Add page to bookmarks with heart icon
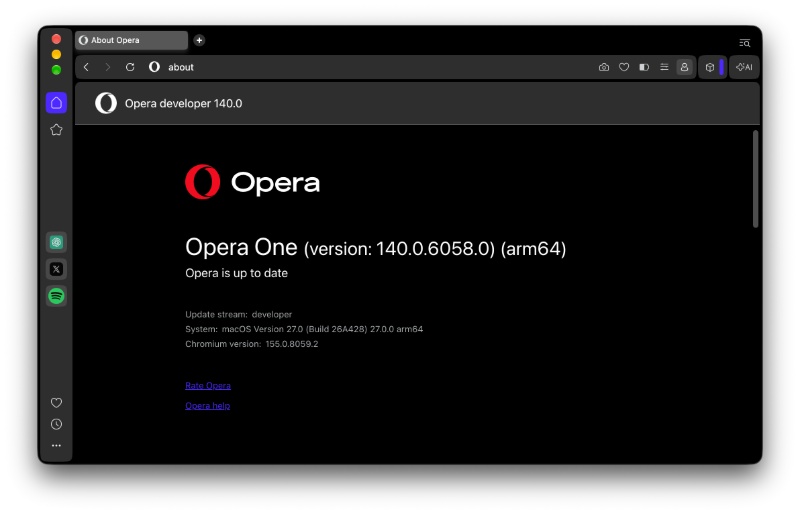The height and width of the screenshot is (514, 800). coord(623,67)
